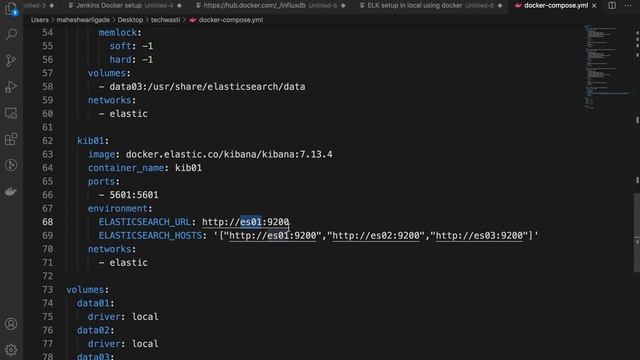This screenshot has width=640, height=360.
Task: Click the ELASTICSEARCH_HOSTS key
Action: pos(150,236)
